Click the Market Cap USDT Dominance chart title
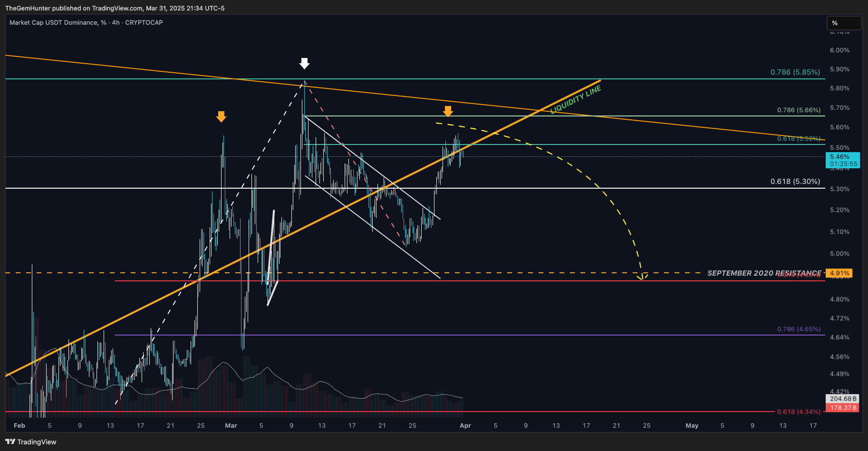Screen dimensions: 868x451 point(86,22)
